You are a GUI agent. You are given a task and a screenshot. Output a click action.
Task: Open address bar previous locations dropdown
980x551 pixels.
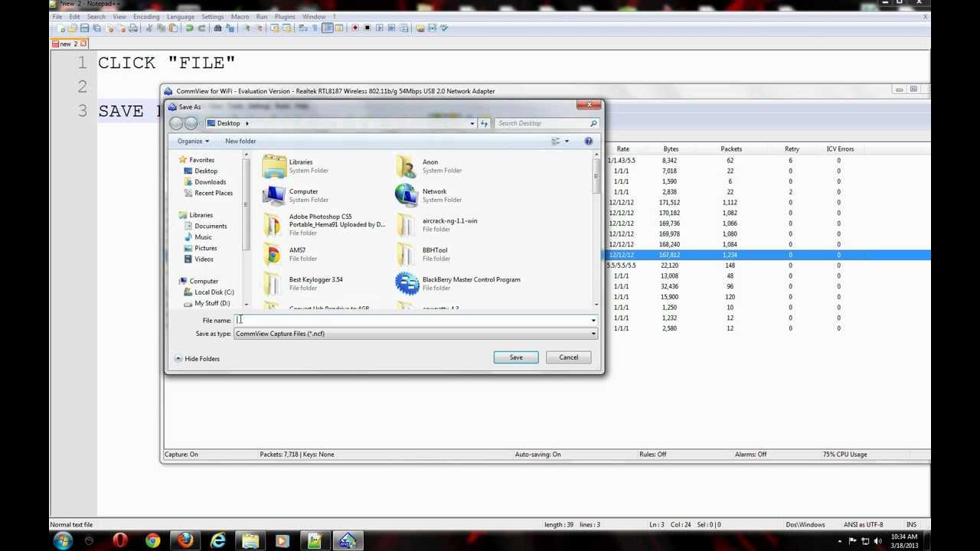(x=472, y=123)
